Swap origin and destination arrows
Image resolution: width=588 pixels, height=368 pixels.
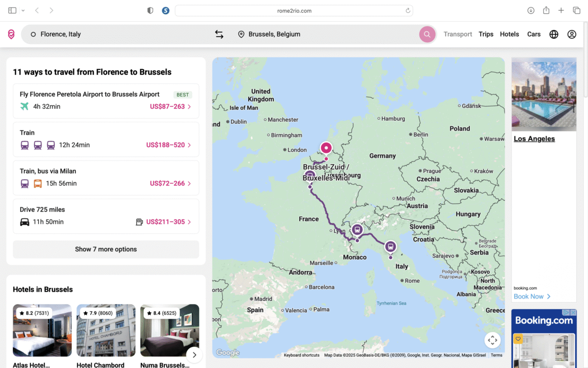point(219,34)
